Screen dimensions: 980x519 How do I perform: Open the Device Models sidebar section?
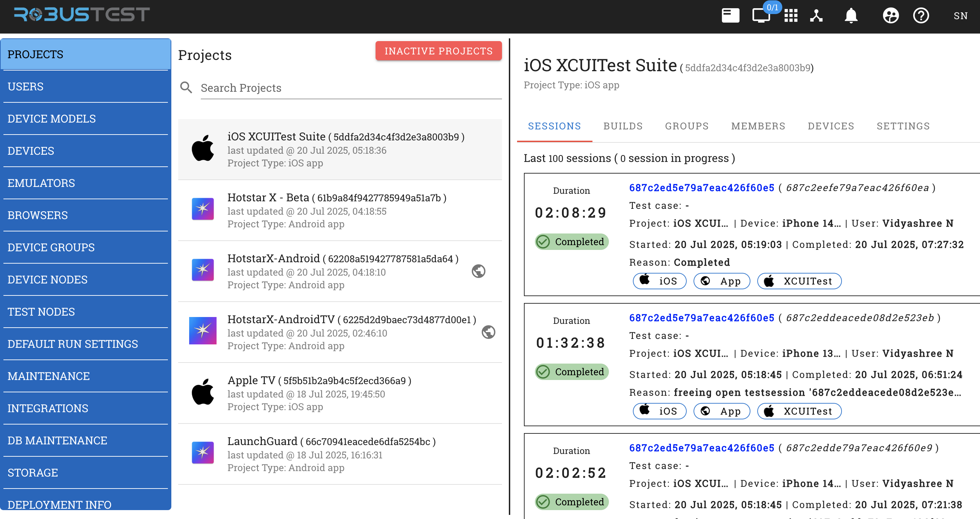click(x=86, y=119)
